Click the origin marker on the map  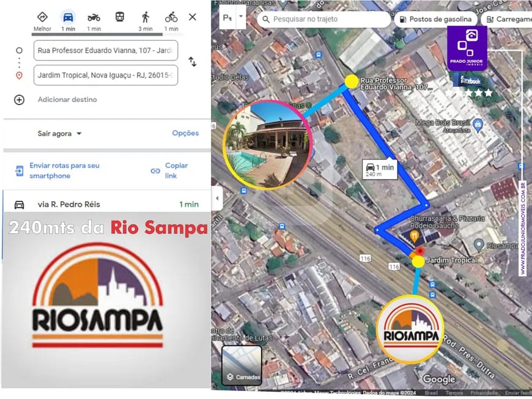pyautogui.click(x=352, y=82)
